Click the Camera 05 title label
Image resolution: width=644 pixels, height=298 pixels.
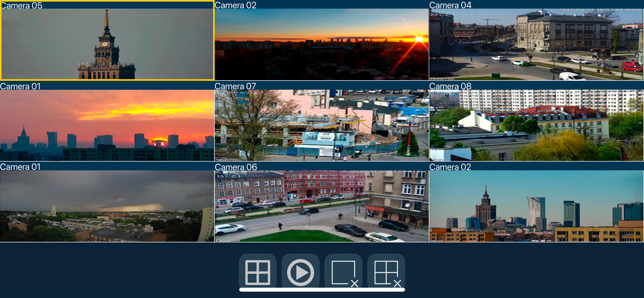(22, 5)
